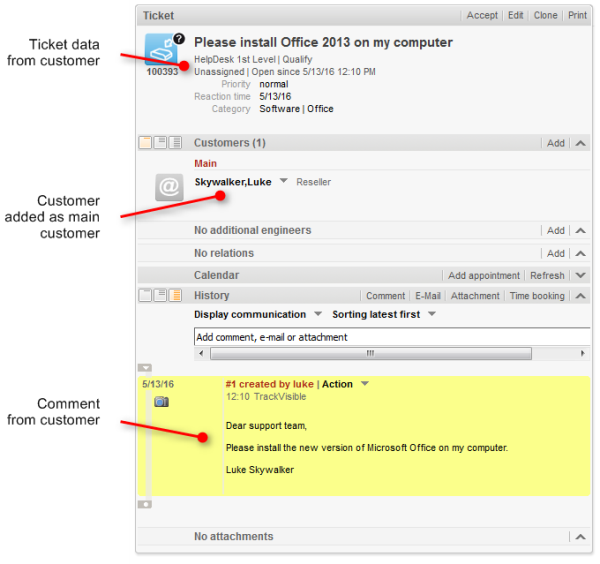Click Clone in the ticket header
The width and height of the screenshot is (600, 564).
(546, 15)
